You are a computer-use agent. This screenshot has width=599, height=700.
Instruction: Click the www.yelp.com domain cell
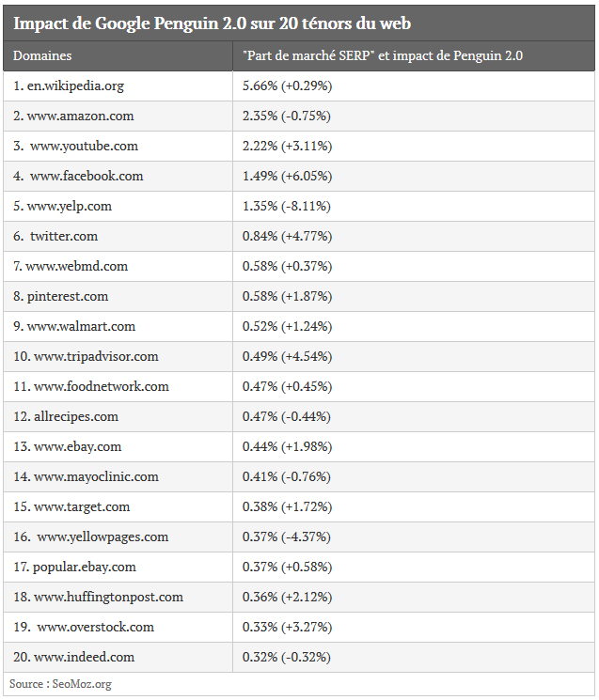click(x=118, y=207)
